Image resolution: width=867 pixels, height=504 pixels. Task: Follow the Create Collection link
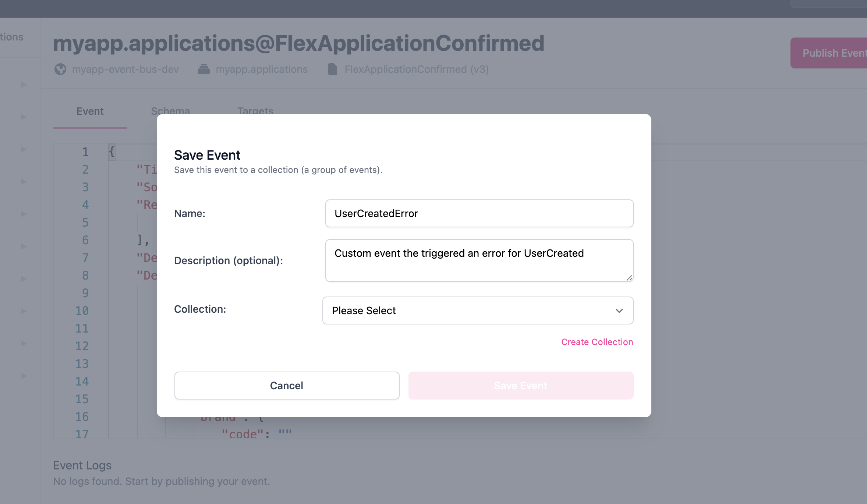pyautogui.click(x=597, y=342)
